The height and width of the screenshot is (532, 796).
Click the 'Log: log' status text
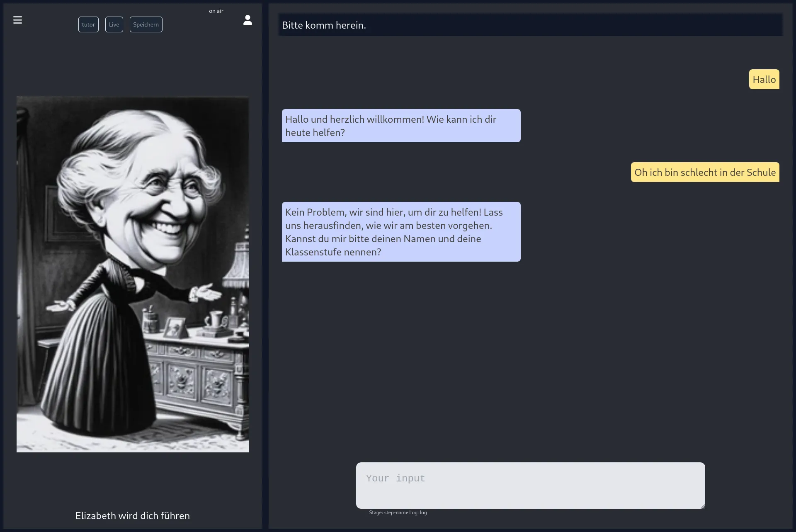418,513
